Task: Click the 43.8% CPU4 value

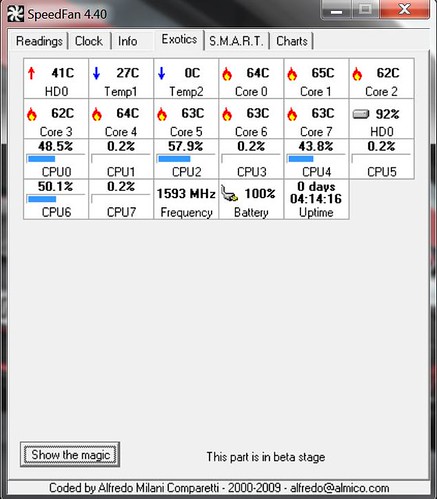Action: click(316, 146)
